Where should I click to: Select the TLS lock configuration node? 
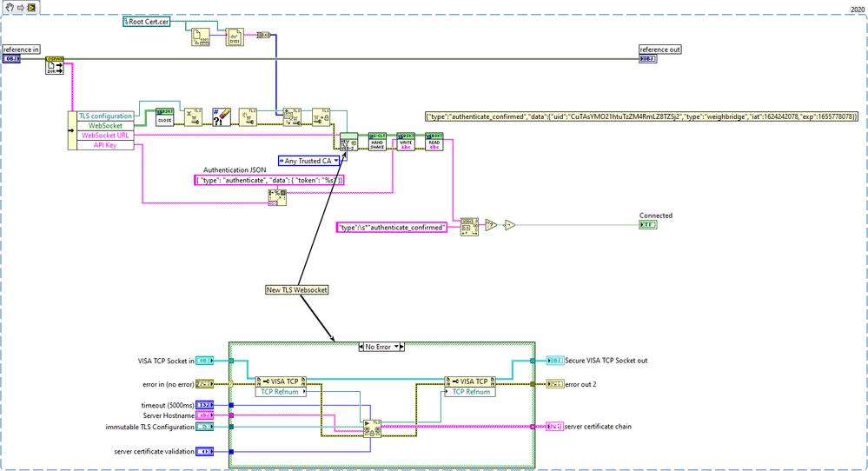click(x=321, y=117)
